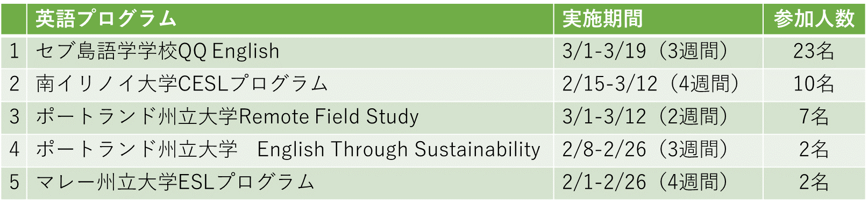Select the 2/15-3/12（4週間） period cell
Viewport: 868px width, 208px height.
(x=658, y=85)
